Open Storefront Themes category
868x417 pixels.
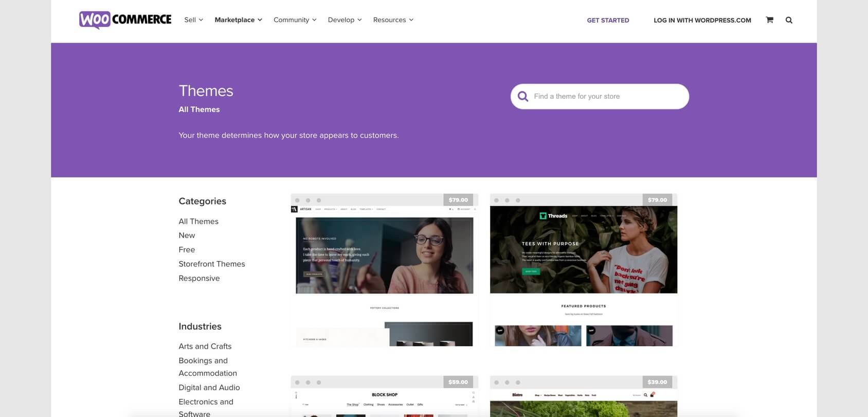pos(212,264)
